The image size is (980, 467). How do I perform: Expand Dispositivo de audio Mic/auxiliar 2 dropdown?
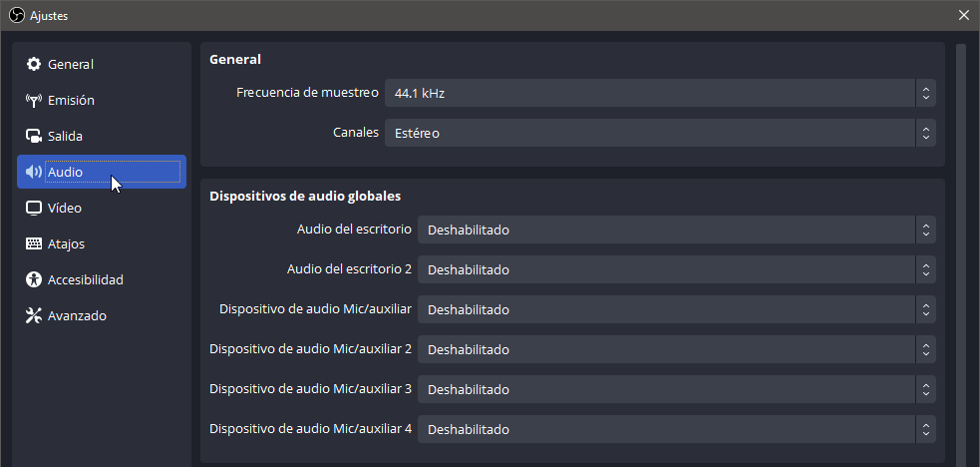coord(676,349)
